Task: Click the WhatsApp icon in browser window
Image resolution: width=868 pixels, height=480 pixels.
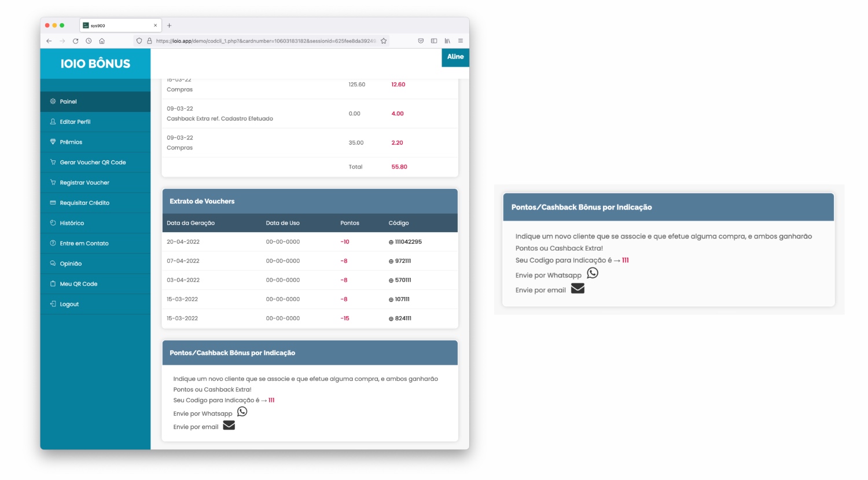Action: pos(242,412)
